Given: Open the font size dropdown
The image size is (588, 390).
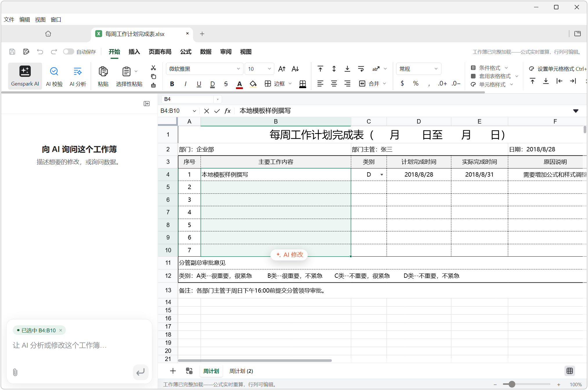Looking at the screenshot, I should [x=259, y=69].
